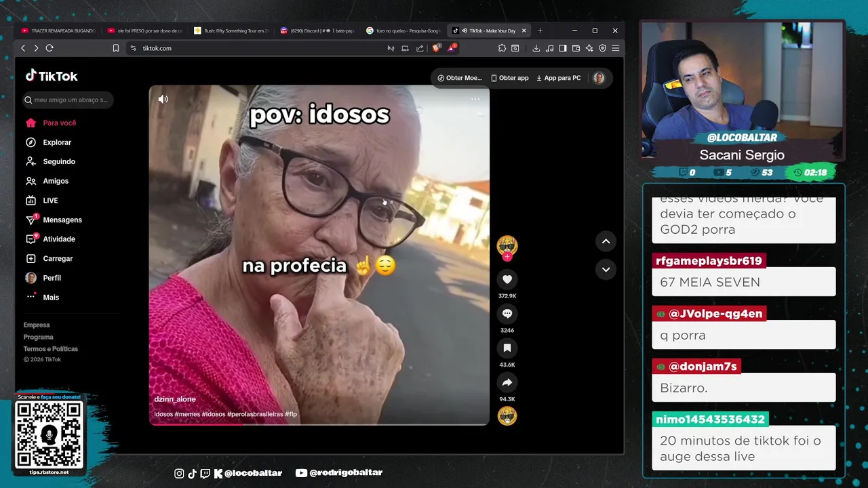
Task: Click the Brave Rewards triangle icon
Action: point(452,47)
